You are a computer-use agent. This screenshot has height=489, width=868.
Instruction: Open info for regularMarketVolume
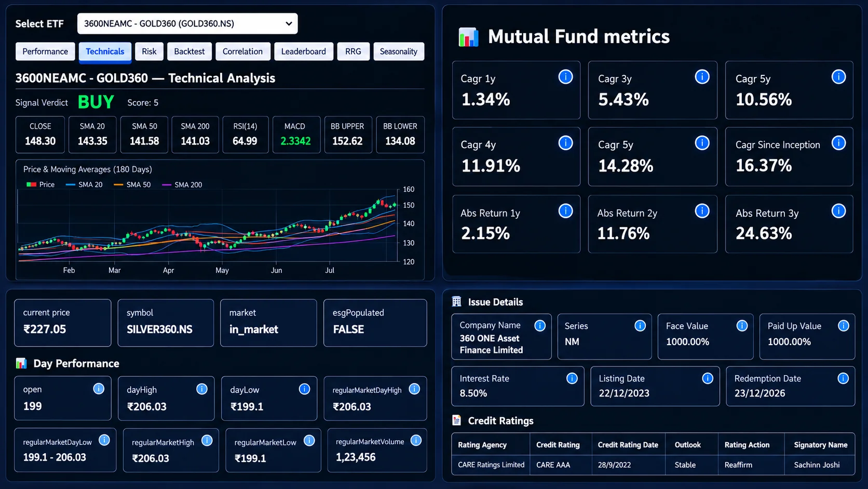click(416, 441)
